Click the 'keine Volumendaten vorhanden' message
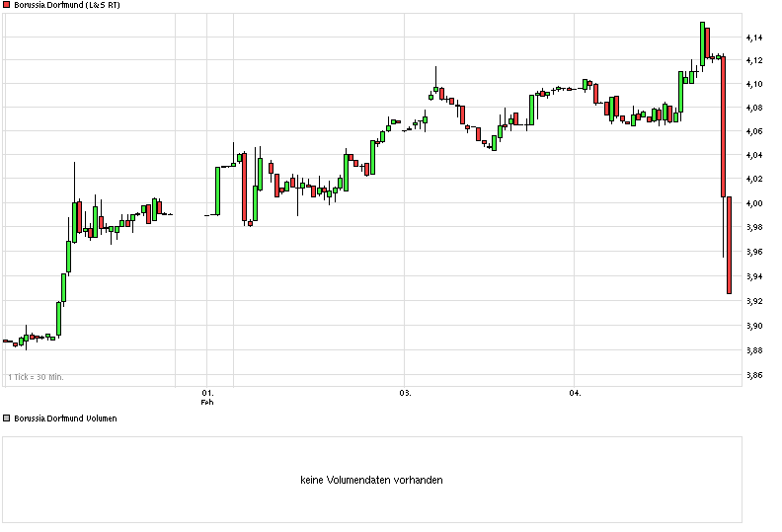 tap(371, 480)
